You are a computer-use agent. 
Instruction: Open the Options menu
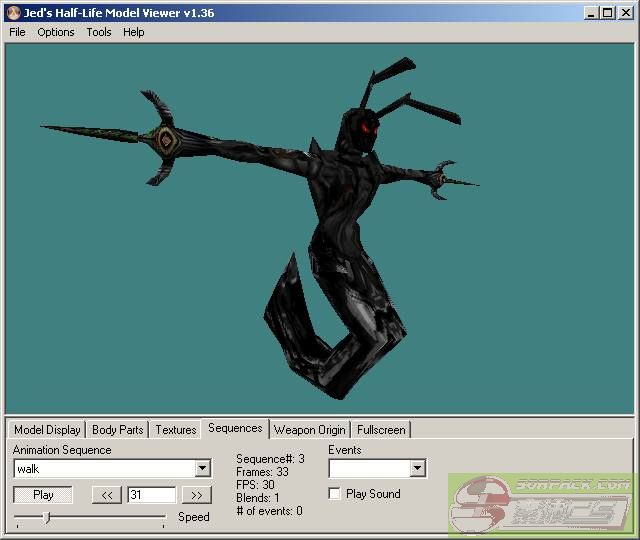pyautogui.click(x=56, y=32)
